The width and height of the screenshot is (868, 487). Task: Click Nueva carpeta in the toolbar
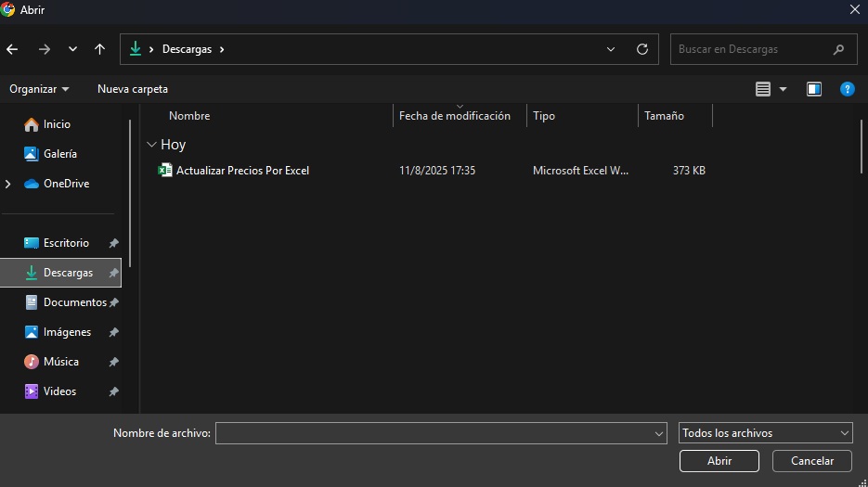(x=133, y=89)
